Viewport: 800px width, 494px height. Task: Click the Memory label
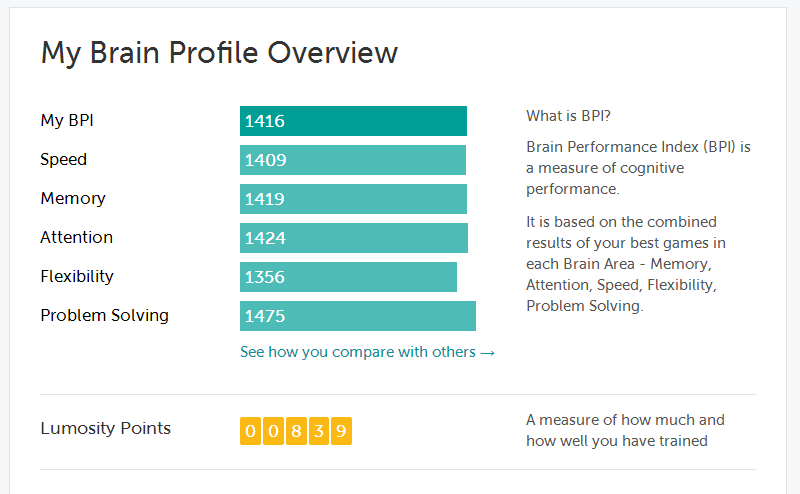click(x=73, y=199)
